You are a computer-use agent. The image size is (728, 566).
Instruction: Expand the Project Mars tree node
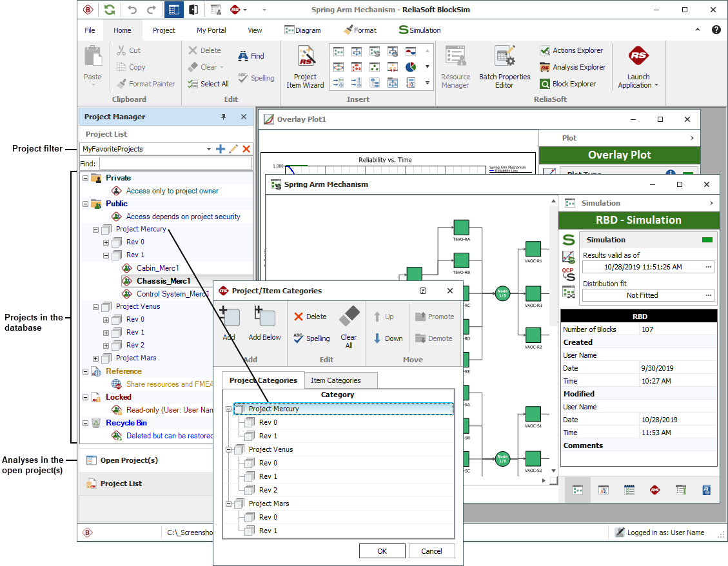coord(96,358)
